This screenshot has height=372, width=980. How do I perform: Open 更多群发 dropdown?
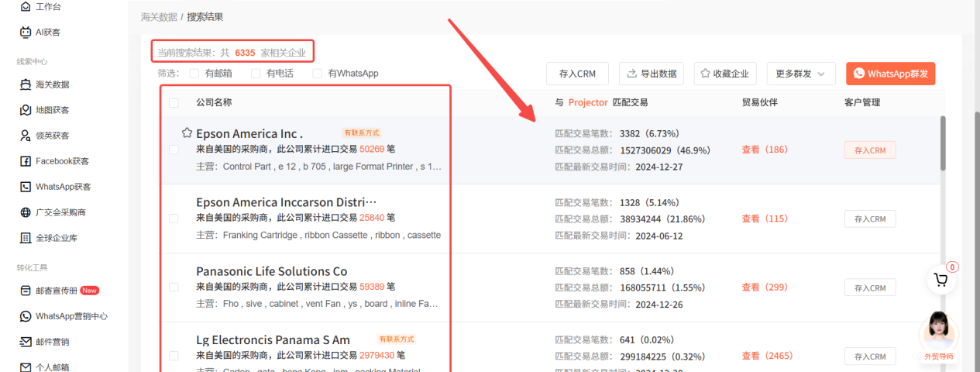801,74
